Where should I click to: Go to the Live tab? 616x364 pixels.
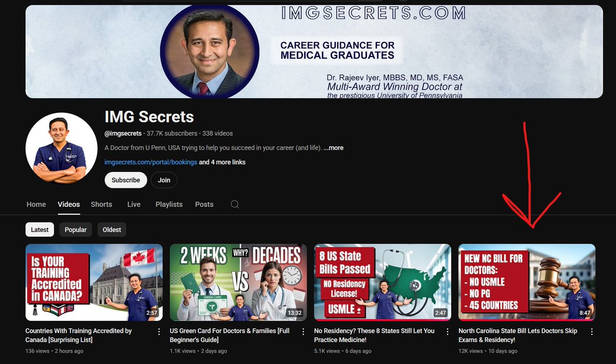click(134, 204)
